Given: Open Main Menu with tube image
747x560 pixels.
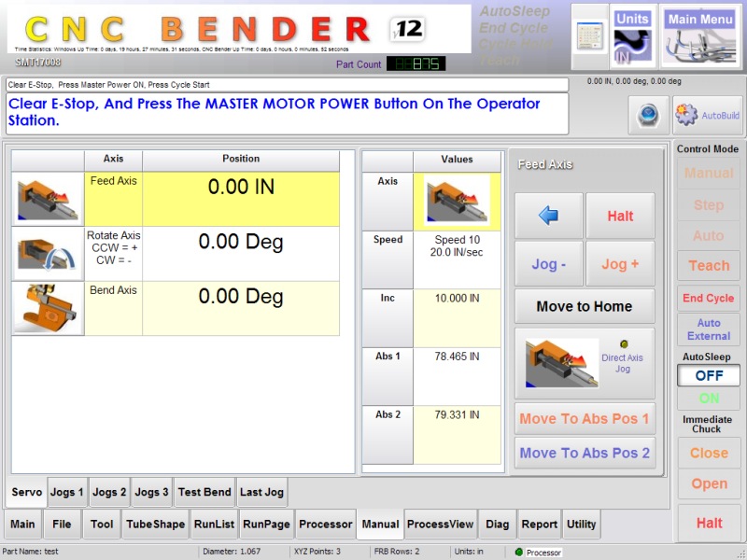Looking at the screenshot, I should click(700, 35).
